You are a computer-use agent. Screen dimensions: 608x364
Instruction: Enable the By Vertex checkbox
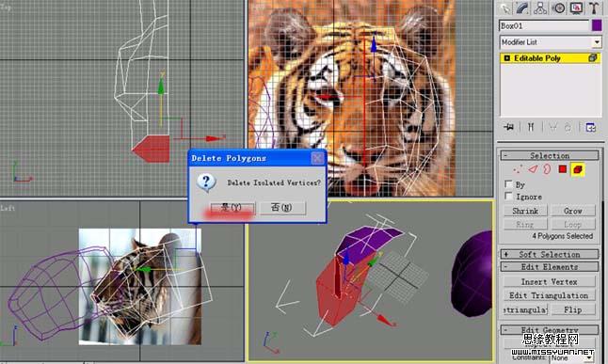[508, 183]
